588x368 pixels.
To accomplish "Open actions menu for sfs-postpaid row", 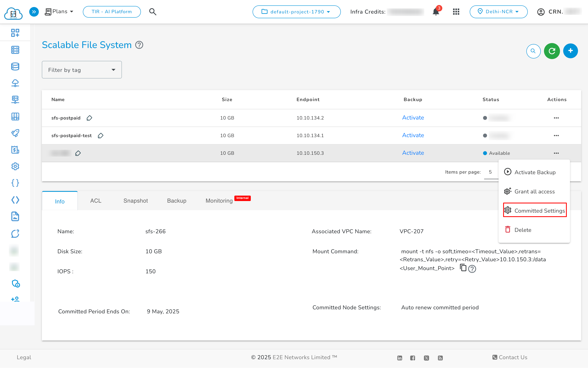I will pos(556,118).
